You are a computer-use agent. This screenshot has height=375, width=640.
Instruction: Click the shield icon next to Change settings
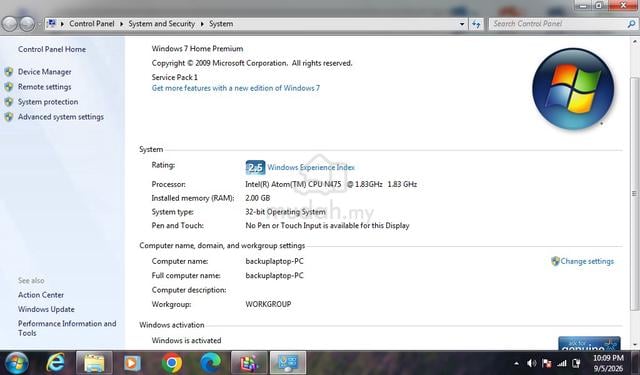pyautogui.click(x=555, y=261)
